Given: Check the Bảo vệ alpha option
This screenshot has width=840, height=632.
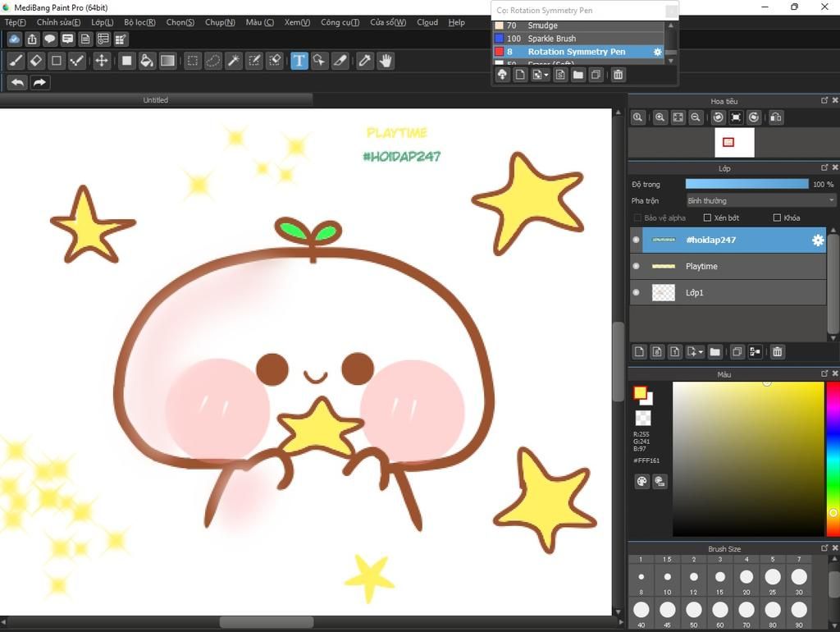Looking at the screenshot, I should 637,218.
